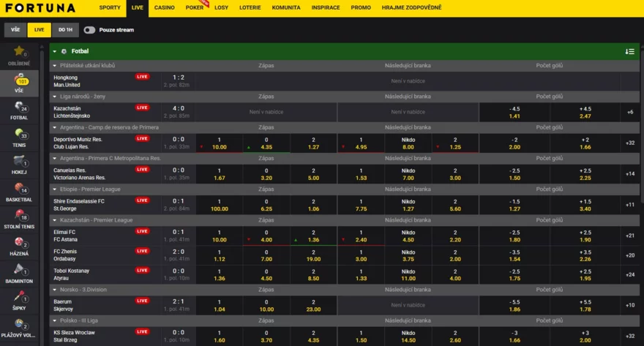This screenshot has width=644, height=346.
Task: Collapse Norsko - 3.Division section
Action: pyautogui.click(x=55, y=290)
